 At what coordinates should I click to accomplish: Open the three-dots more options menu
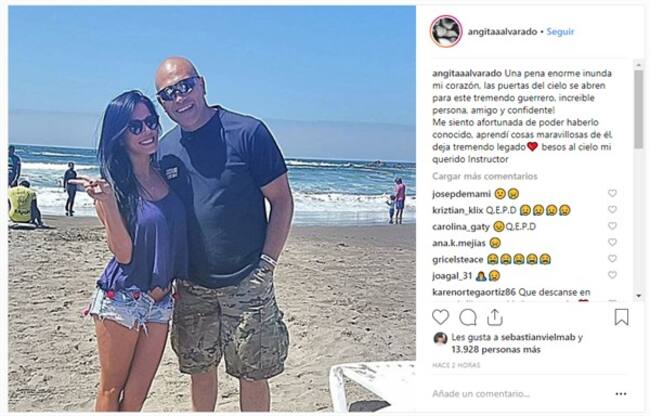[621, 394]
